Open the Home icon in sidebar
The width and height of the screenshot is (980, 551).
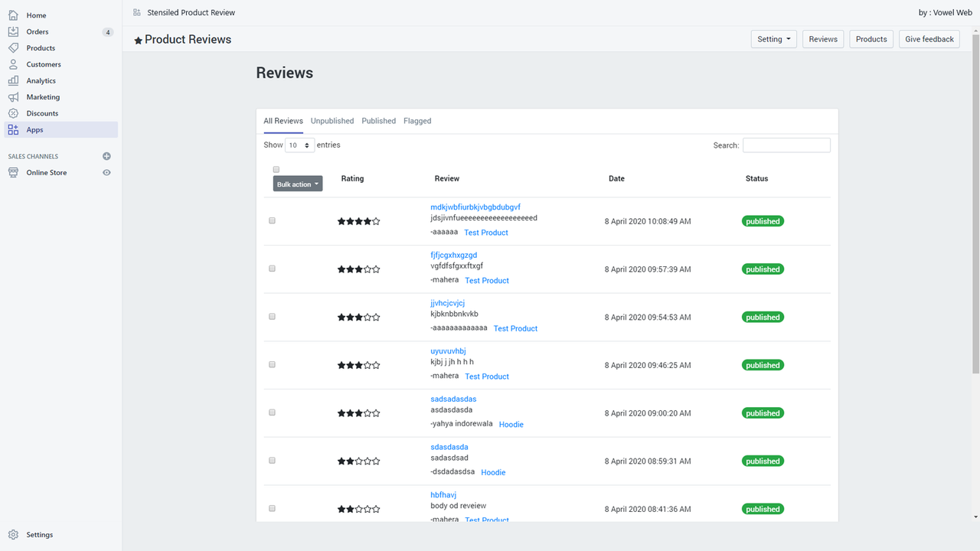[13, 15]
